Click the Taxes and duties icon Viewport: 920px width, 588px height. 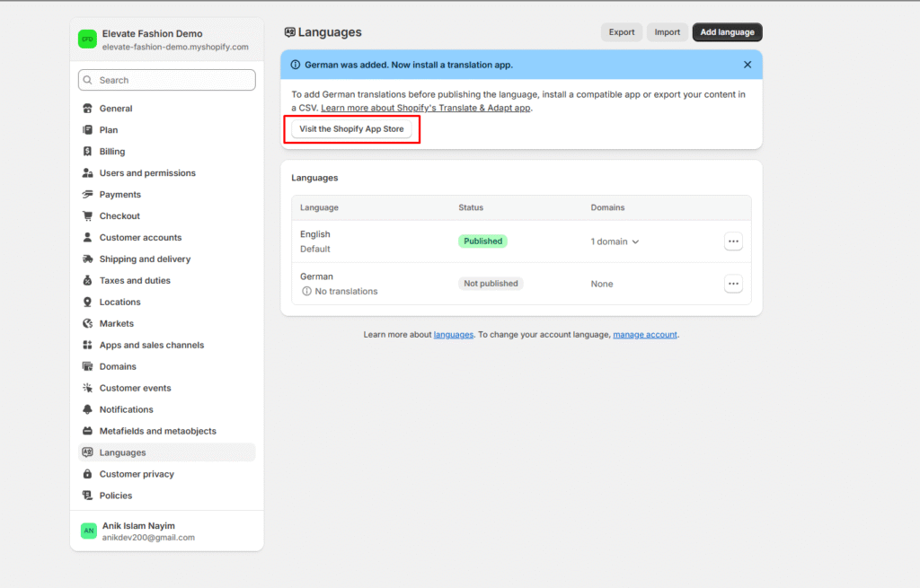[87, 280]
